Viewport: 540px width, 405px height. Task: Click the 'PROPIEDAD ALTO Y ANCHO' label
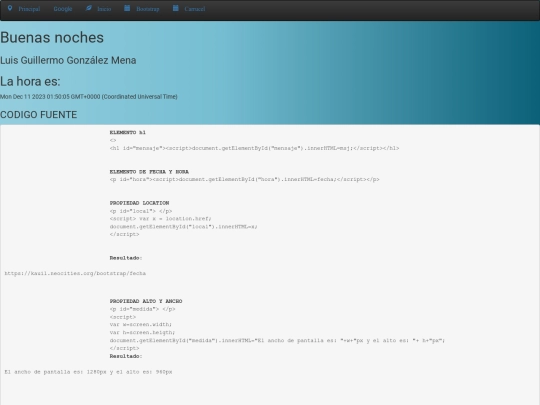[x=146, y=301]
